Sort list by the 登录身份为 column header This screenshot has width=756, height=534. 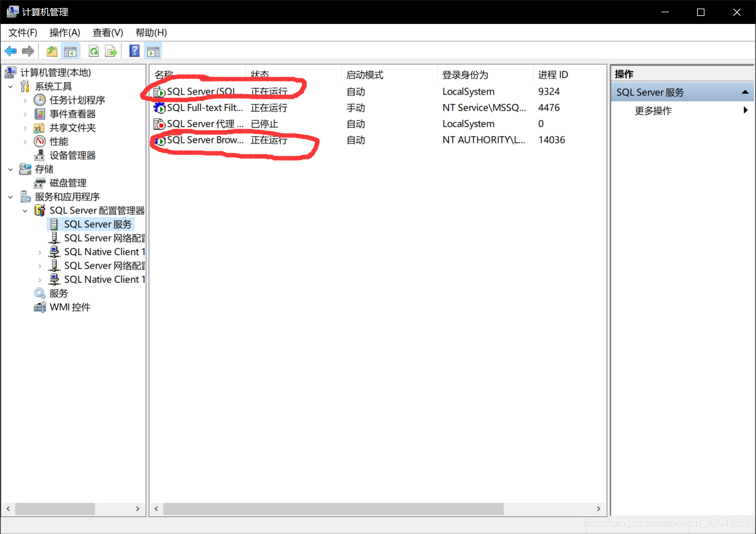(x=485, y=75)
